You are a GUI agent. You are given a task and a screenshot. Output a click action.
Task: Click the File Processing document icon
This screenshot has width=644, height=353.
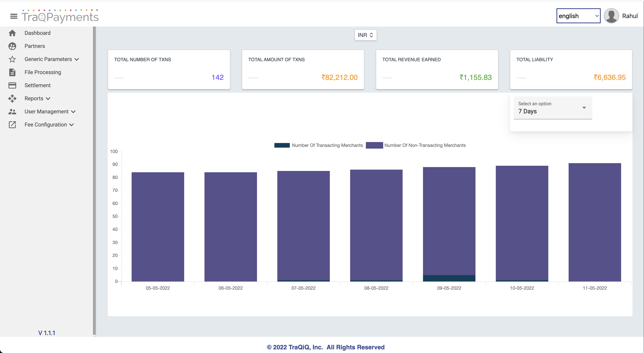[12, 72]
